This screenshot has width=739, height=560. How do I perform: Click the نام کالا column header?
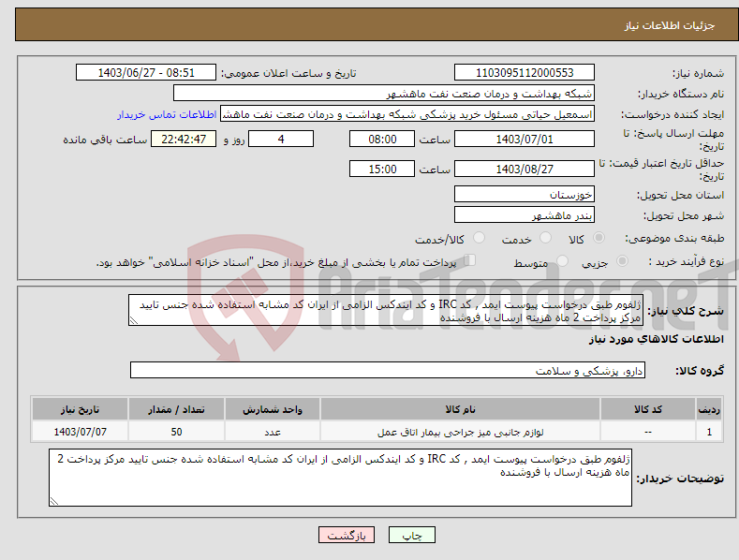(460, 409)
